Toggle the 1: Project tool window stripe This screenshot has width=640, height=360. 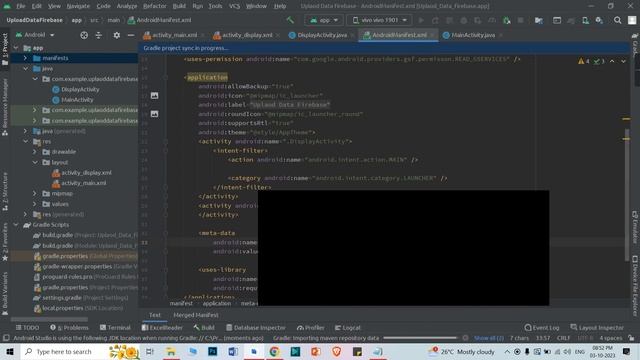[x=5, y=49]
